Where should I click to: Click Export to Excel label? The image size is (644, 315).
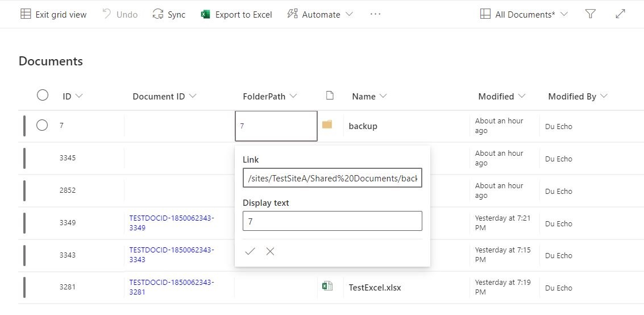[x=243, y=15]
